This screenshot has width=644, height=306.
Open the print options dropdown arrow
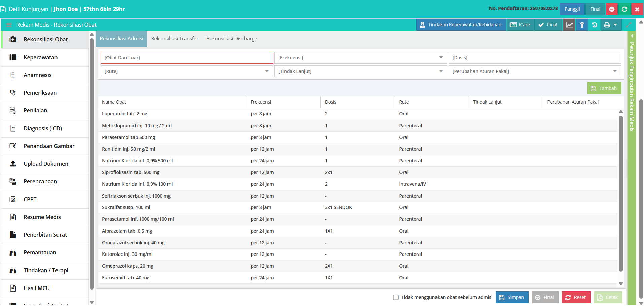pos(615,25)
